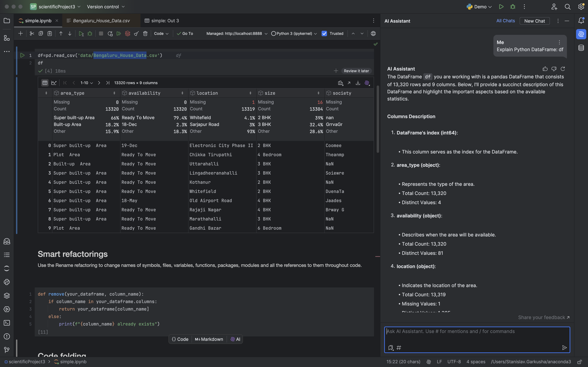Switch output to chart view icon
The width and height of the screenshot is (588, 367).
click(x=54, y=83)
